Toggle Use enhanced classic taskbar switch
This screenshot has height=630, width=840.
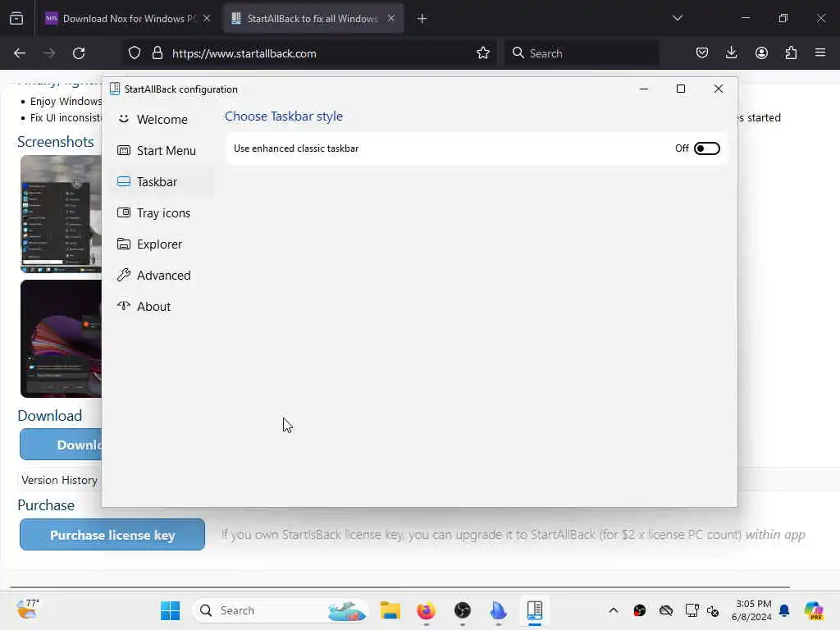click(x=706, y=148)
